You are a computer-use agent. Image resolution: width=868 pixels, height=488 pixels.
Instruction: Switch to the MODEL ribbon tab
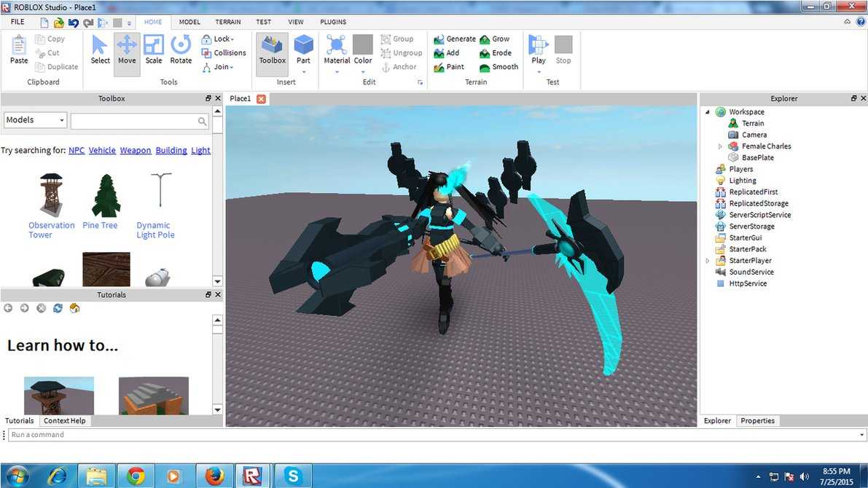[189, 22]
